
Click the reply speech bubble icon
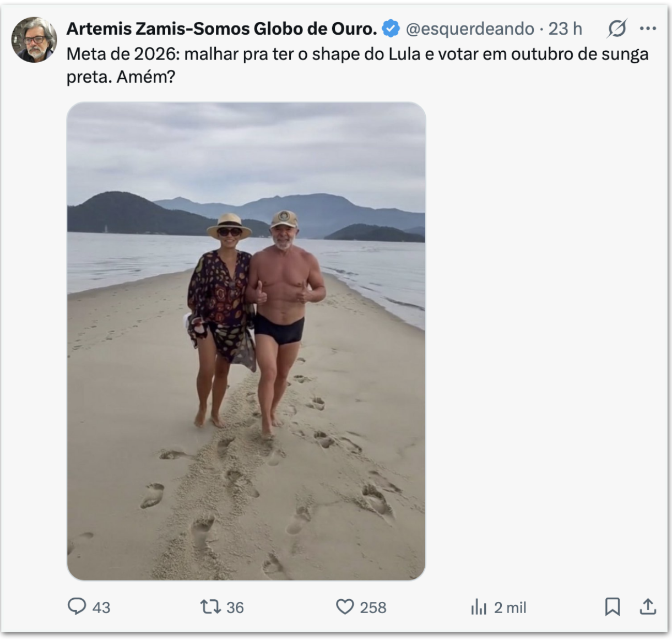[x=77, y=606]
